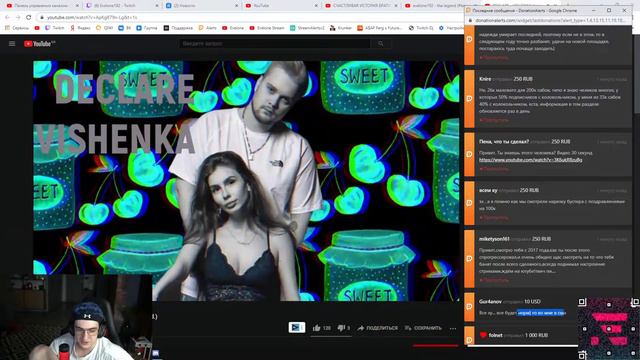The height and width of the screenshot is (360, 640).
Task: Dislike the video with thumbs down
Action: tap(343, 328)
